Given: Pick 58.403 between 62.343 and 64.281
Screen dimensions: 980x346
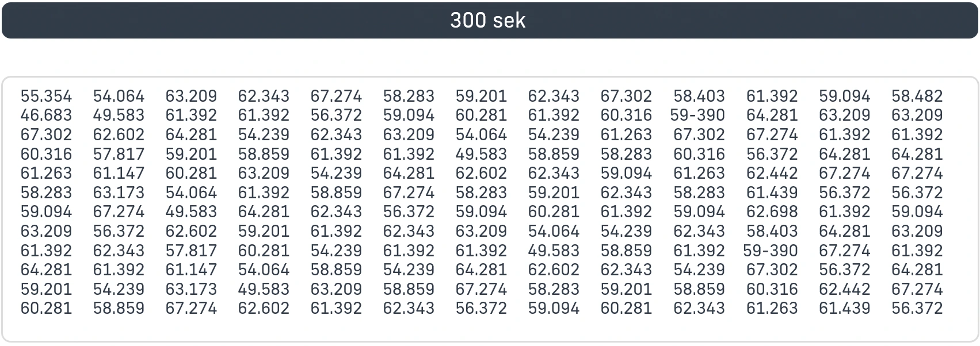Looking at the screenshot, I should [x=772, y=231].
